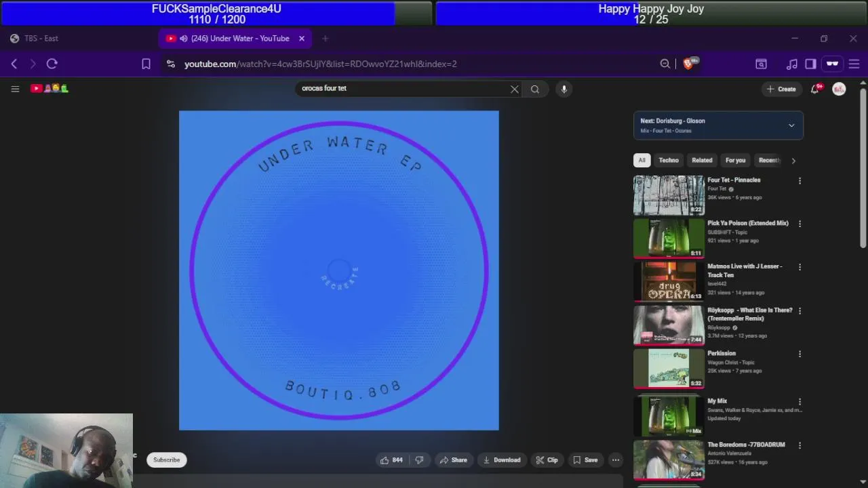Viewport: 868px width, 488px height.
Task: Like the Under Water video
Action: pos(391,460)
